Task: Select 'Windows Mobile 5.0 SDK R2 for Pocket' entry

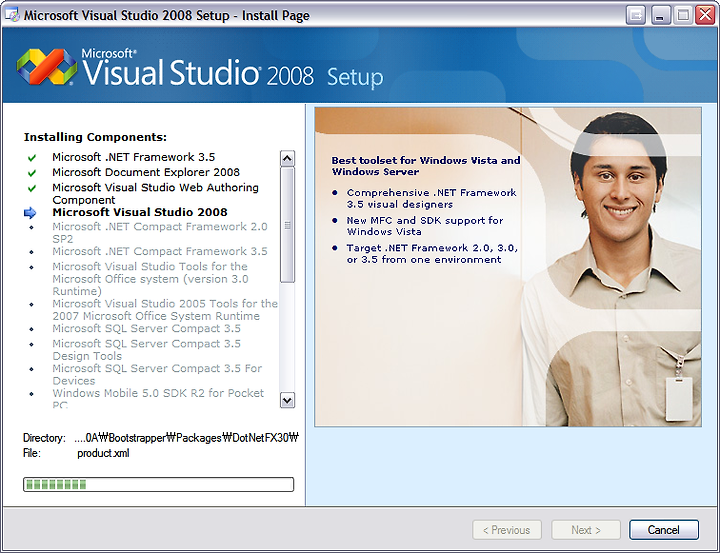Action: point(158,399)
